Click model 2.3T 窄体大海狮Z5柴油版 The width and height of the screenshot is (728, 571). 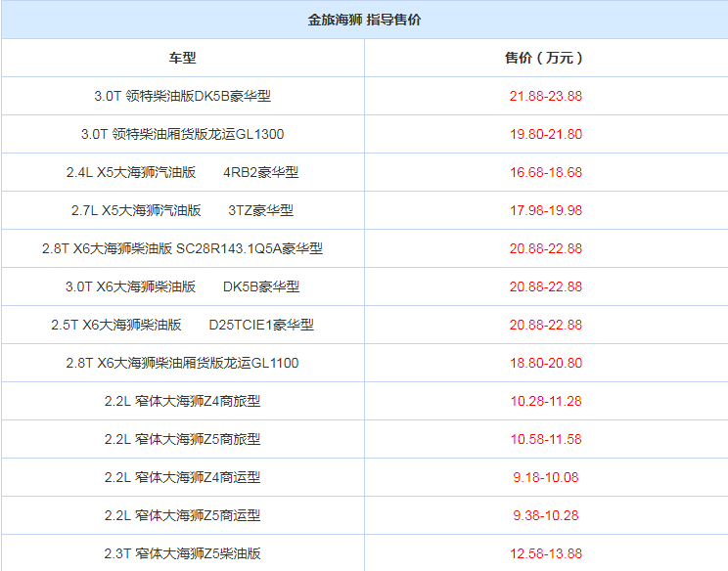(182, 552)
